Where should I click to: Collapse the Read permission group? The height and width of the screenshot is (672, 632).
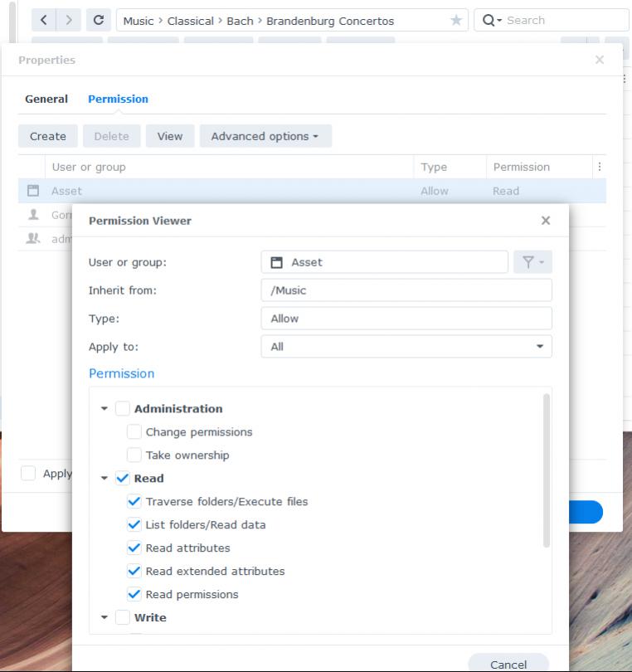point(105,479)
